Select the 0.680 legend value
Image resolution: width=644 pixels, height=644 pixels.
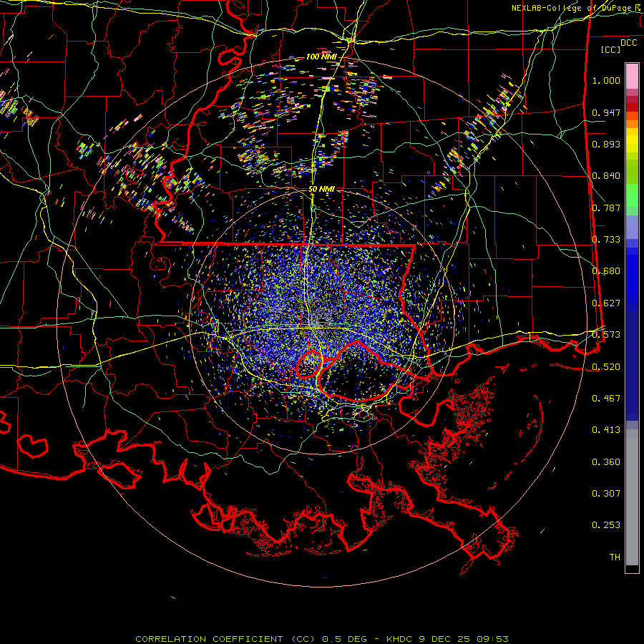(x=606, y=271)
